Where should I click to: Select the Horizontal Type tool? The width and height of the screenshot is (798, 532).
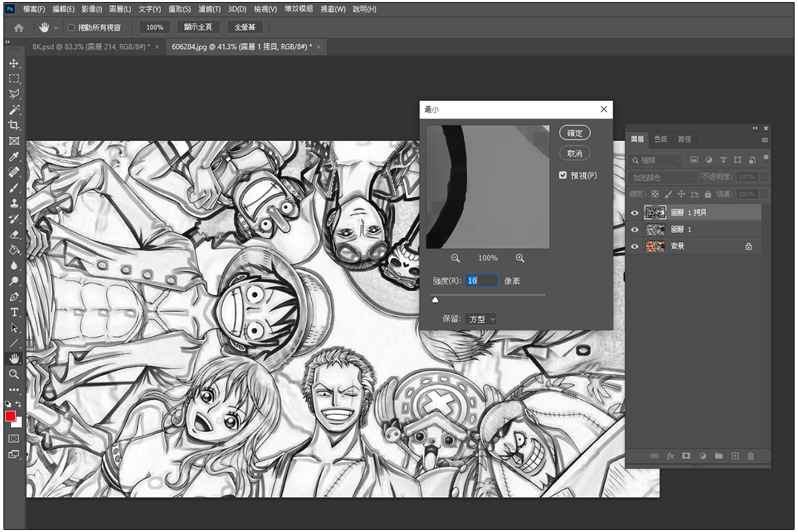coord(14,312)
